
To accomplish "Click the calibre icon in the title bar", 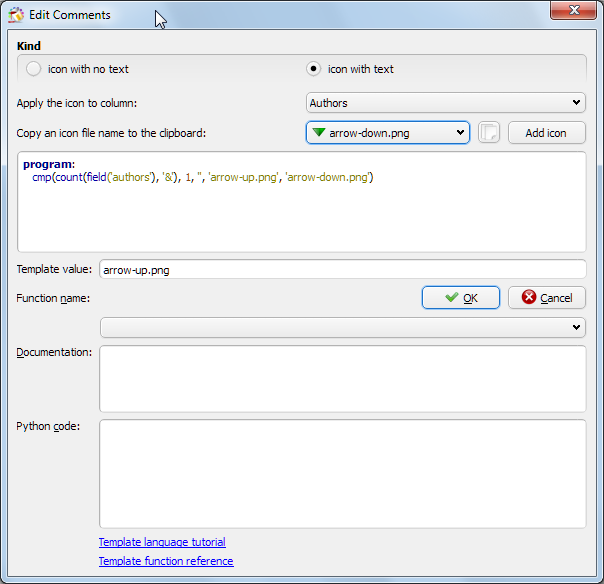I will tap(16, 15).
